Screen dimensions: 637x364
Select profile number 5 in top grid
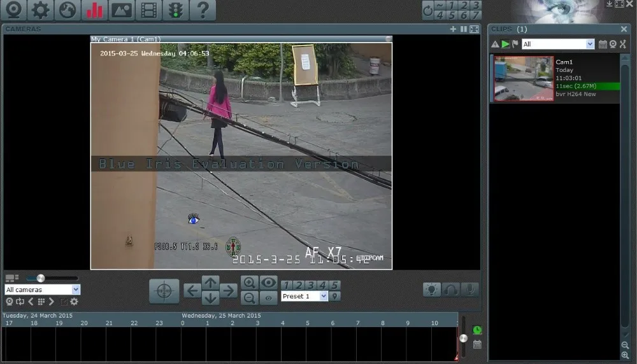click(452, 15)
